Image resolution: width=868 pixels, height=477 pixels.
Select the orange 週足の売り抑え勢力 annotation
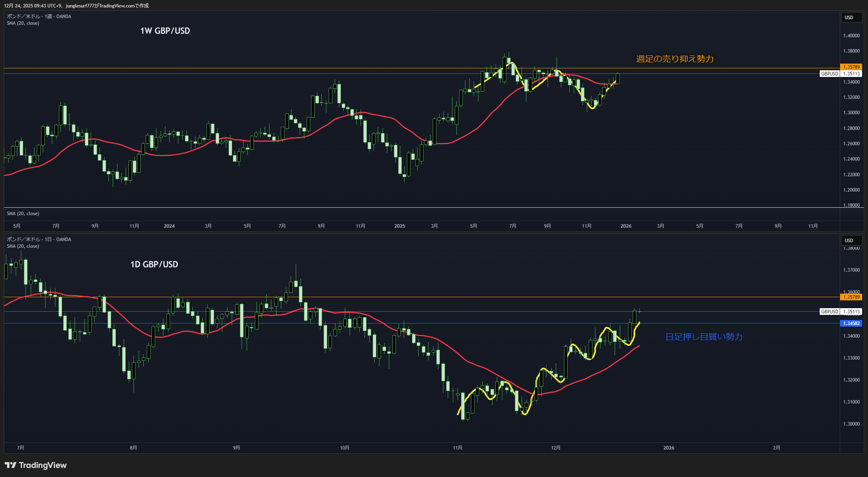675,59
